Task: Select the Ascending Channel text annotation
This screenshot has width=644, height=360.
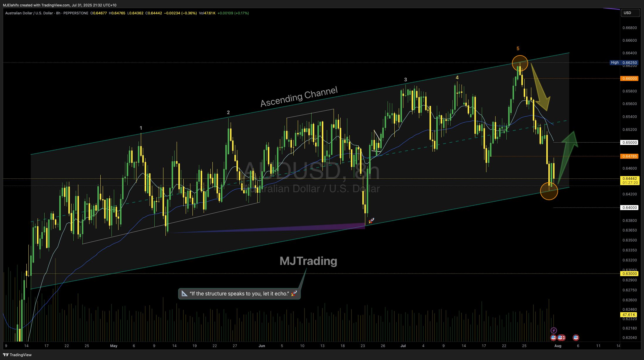Action: (x=299, y=97)
